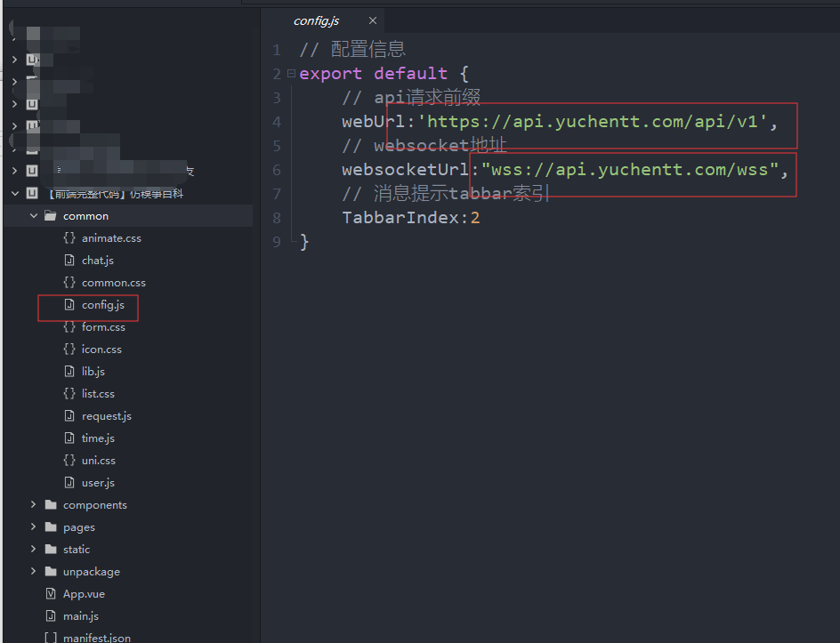
Task: Place cursor in the webUrl https string
Action: pos(592,122)
